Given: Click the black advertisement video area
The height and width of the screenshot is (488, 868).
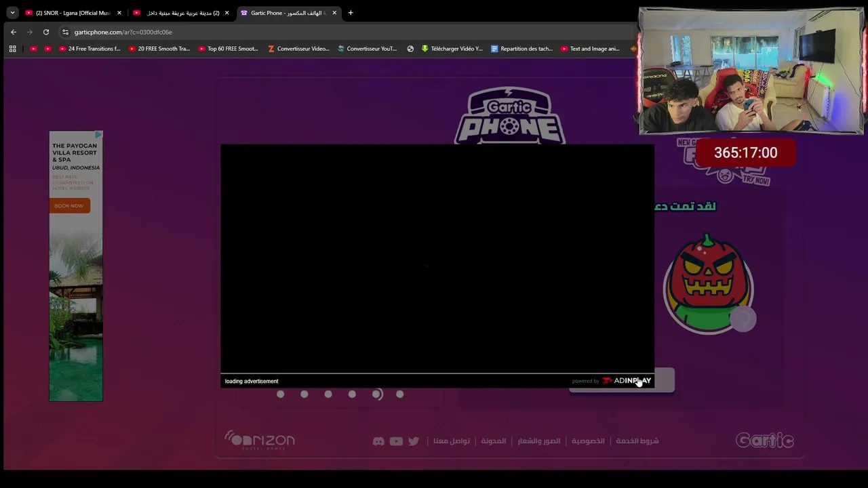Looking at the screenshot, I should point(437,258).
